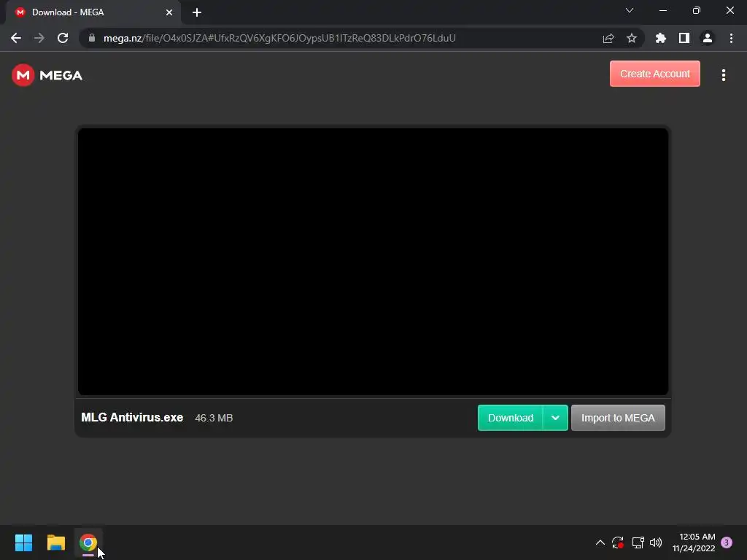Open the Chrome extensions puzzle icon
This screenshot has height=560, width=747.
point(661,38)
